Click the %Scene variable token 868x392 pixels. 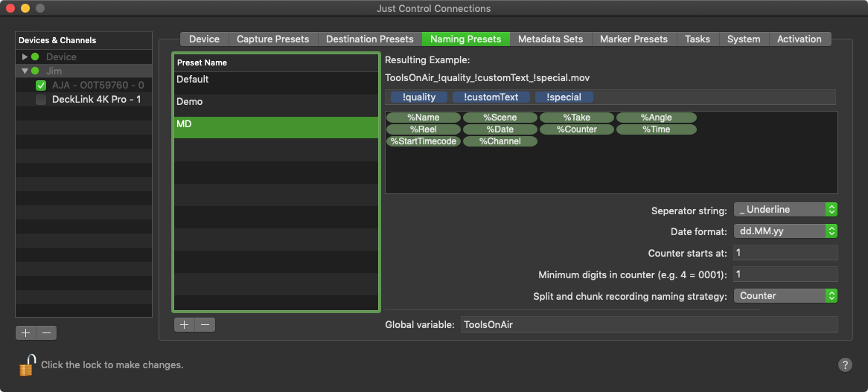coord(500,118)
